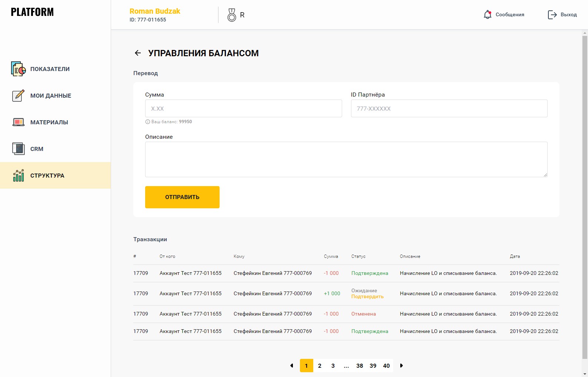Select Структура menu item

pyautogui.click(x=55, y=175)
